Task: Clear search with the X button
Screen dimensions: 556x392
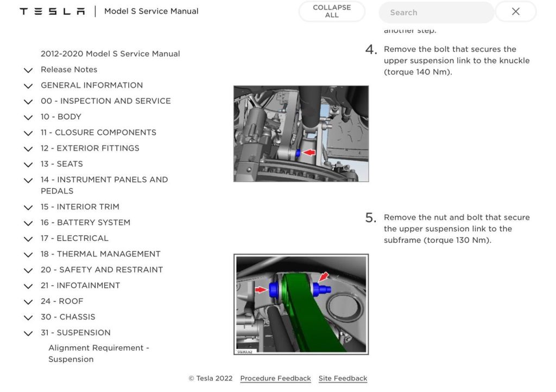Action: (x=516, y=12)
